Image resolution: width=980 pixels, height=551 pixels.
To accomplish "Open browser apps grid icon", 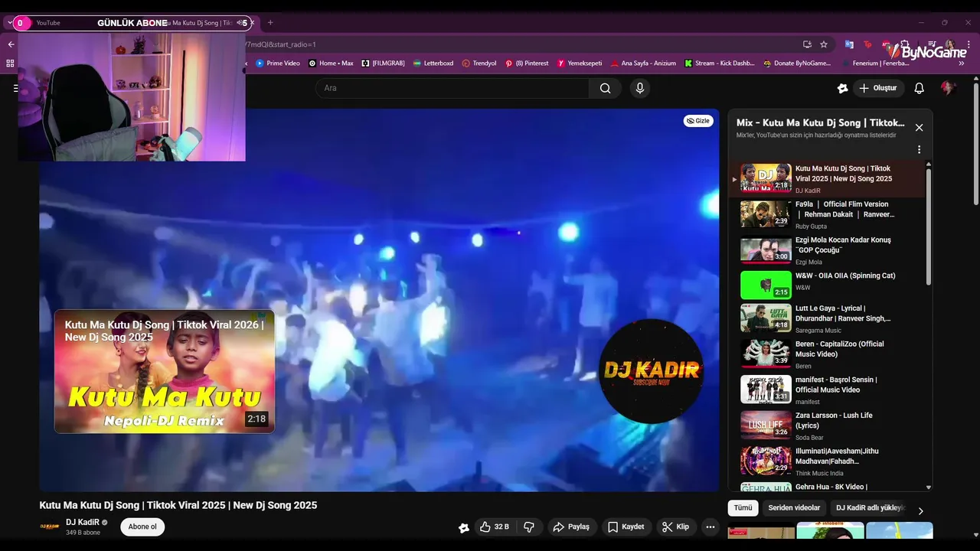I will click(x=10, y=64).
